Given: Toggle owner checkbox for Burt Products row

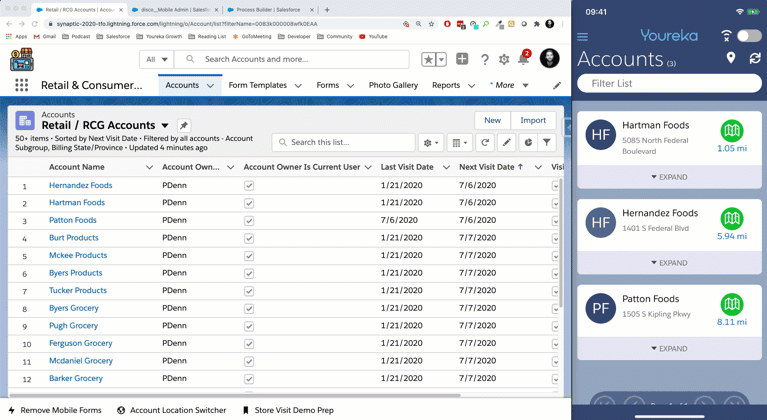Looking at the screenshot, I should click(x=249, y=239).
